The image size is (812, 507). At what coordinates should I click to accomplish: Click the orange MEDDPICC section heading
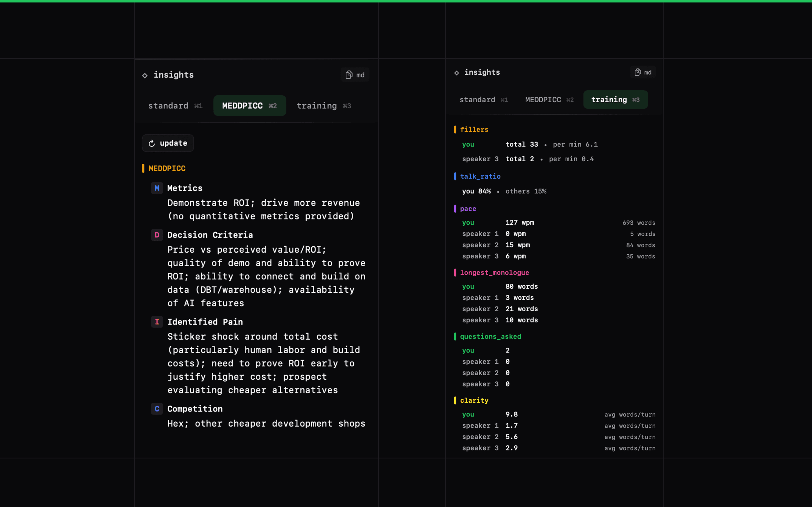[x=167, y=168]
